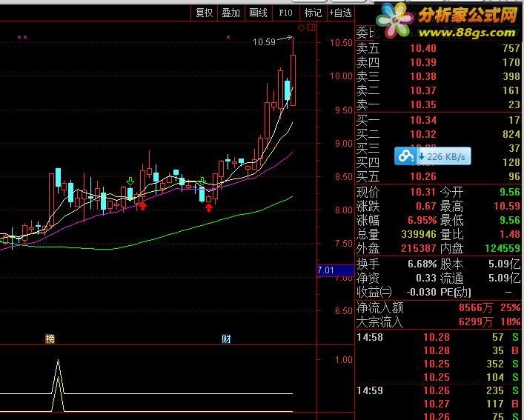Click the 榜 marker below chart
The image size is (524, 420).
[x=50, y=339]
